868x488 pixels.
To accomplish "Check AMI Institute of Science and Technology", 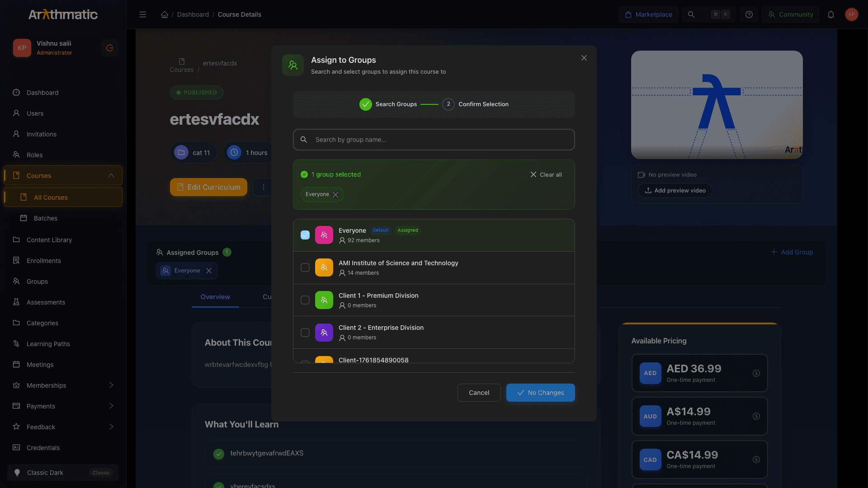I will pos(305,267).
